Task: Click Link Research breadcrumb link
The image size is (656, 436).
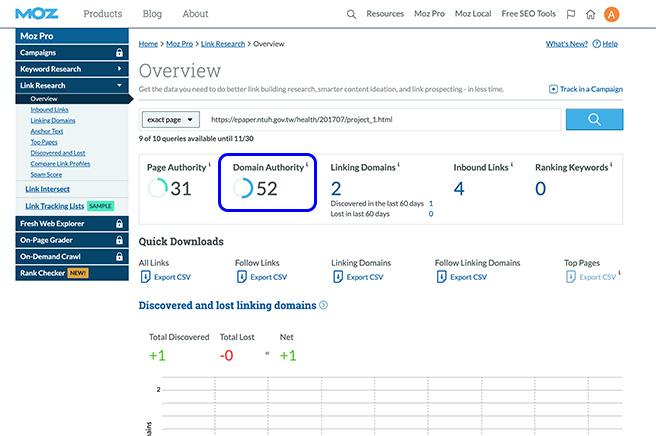Action: (x=223, y=44)
